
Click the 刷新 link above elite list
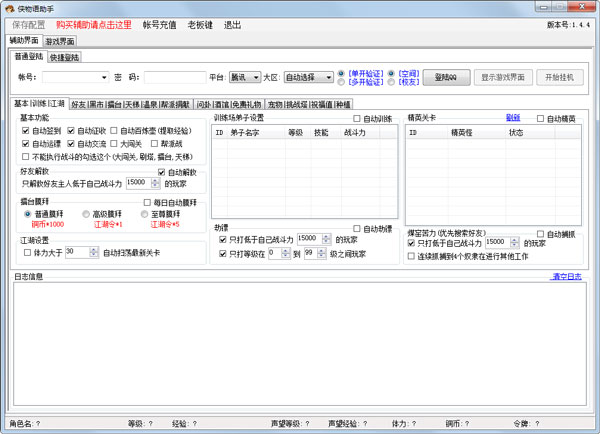point(513,118)
